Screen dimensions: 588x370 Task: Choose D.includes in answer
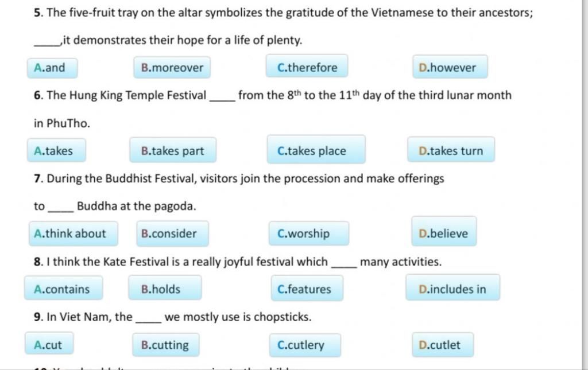click(x=452, y=287)
